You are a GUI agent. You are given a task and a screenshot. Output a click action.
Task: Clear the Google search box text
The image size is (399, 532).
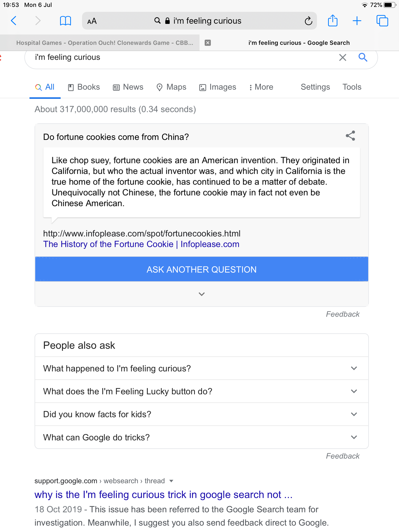[x=343, y=57]
